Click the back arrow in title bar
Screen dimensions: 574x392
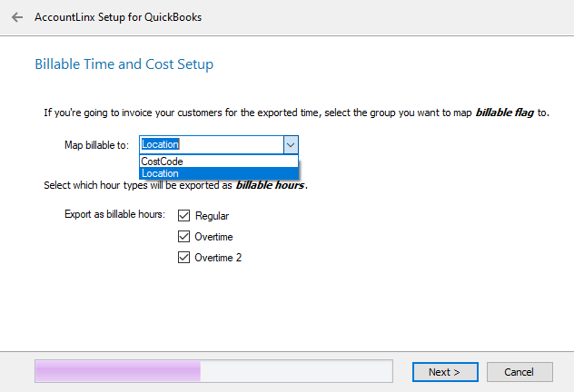[x=17, y=17]
